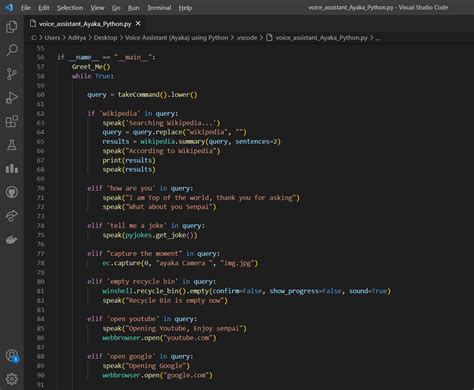Image resolution: width=474 pixels, height=390 pixels.
Task: Open the Search view icon
Action: (12, 50)
